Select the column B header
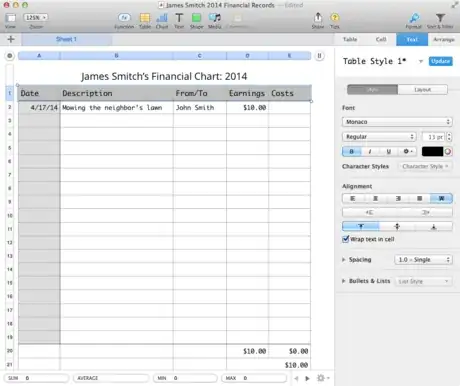460x386 pixels. [117, 56]
